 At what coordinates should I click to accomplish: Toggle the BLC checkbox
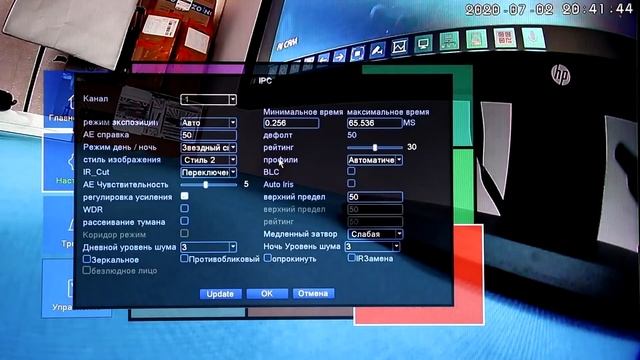click(351, 171)
